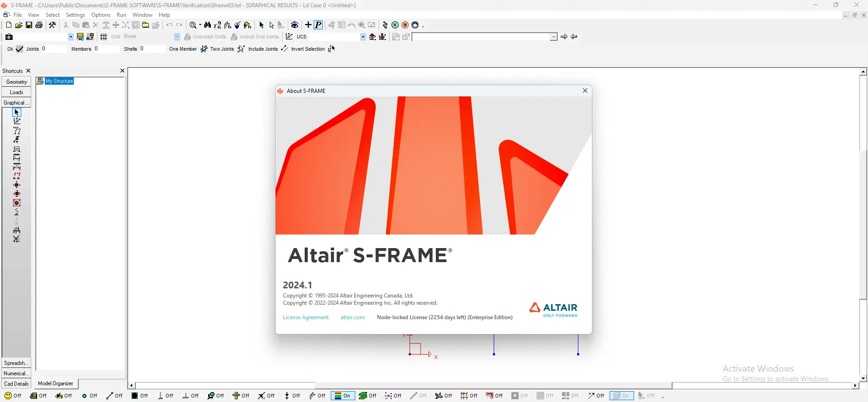
Task: Click the Joints count input field
Action: 54,49
